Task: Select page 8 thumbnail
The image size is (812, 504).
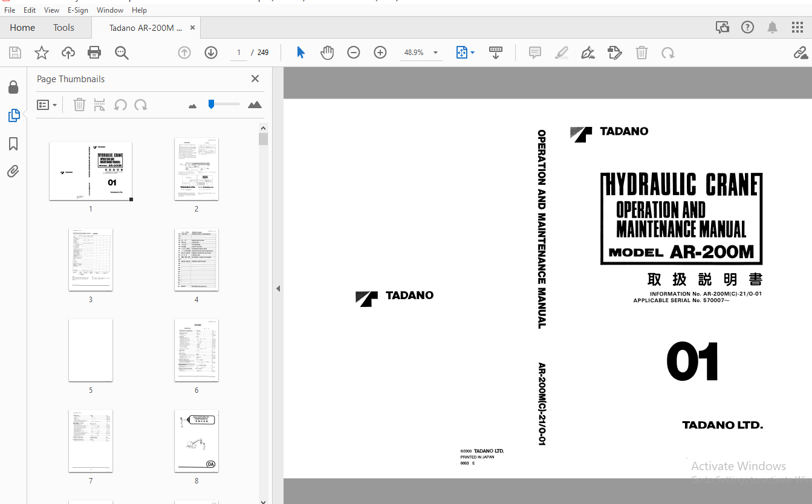Action: [x=197, y=441]
